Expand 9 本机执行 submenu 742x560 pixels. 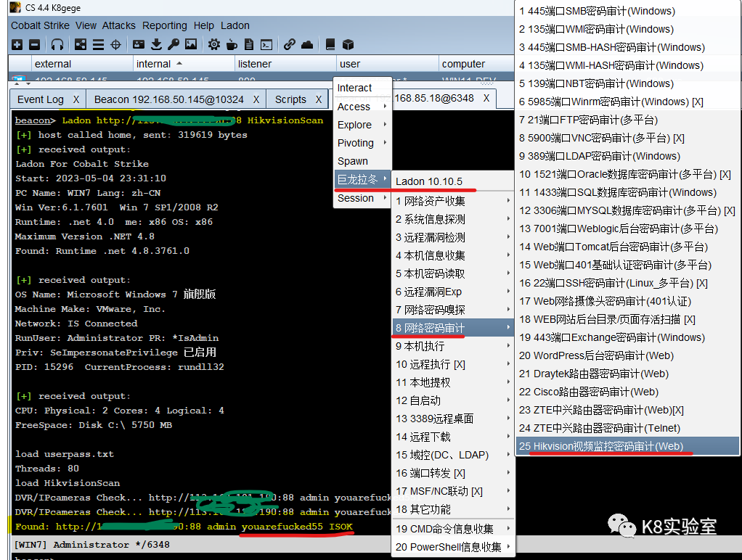pyautogui.click(x=453, y=346)
